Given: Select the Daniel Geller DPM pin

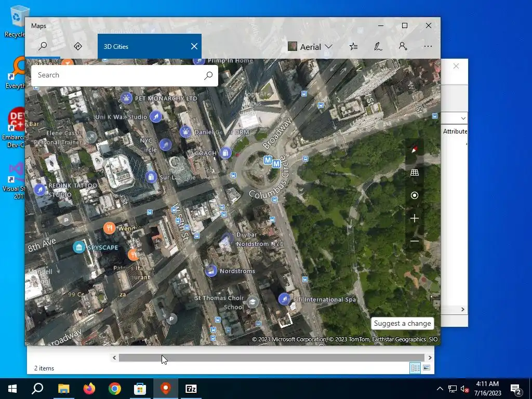Looking at the screenshot, I should click(185, 131).
